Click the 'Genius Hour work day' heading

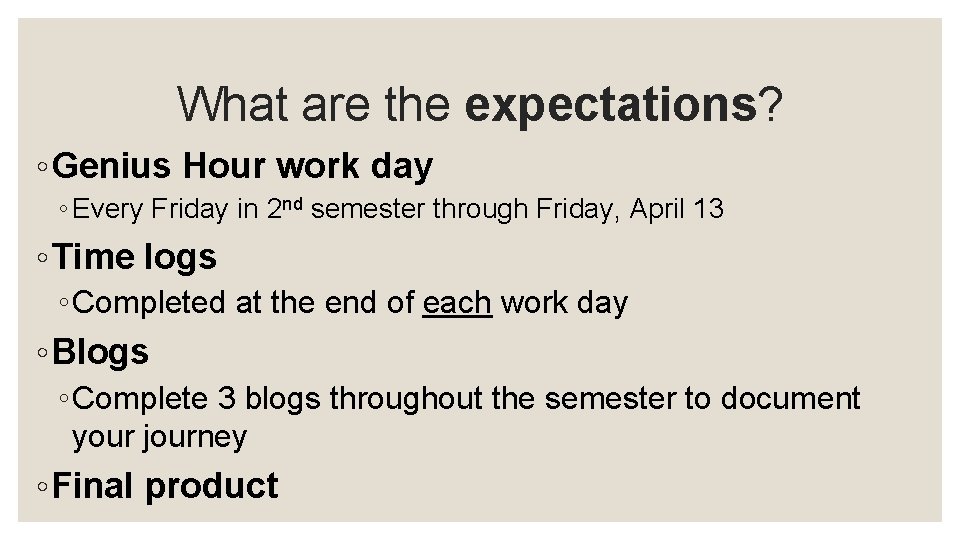242,167
